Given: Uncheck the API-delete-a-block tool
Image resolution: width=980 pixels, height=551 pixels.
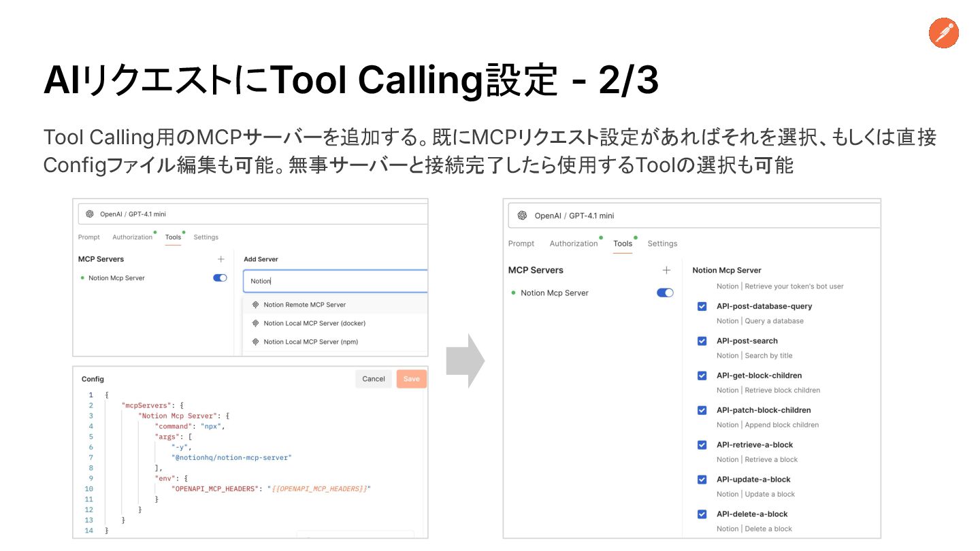Looking at the screenshot, I should [702, 514].
